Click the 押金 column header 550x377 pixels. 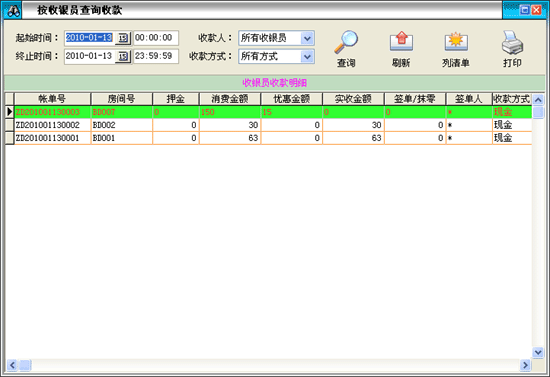coord(176,99)
